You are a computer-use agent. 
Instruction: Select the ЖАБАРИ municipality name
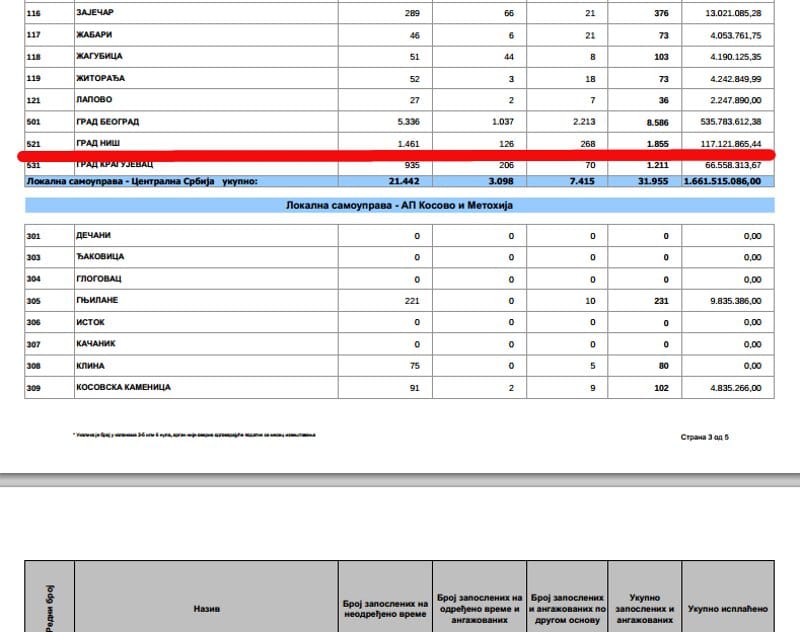(x=94, y=35)
